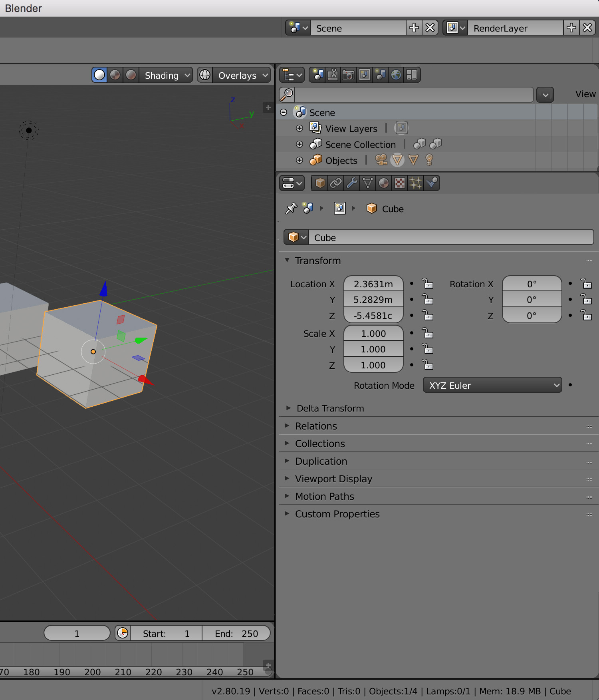599x700 pixels.
Task: Open the Texture checkerboard tab
Action: click(x=400, y=183)
